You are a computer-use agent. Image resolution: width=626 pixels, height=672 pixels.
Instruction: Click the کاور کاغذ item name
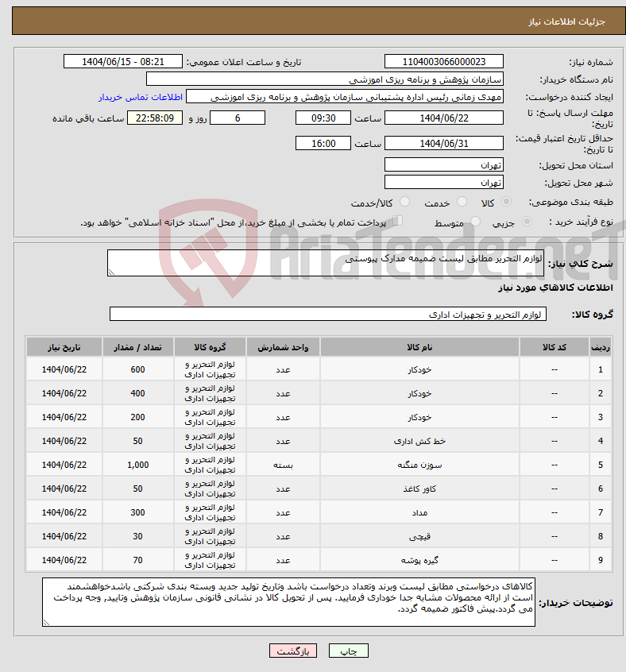[419, 489]
